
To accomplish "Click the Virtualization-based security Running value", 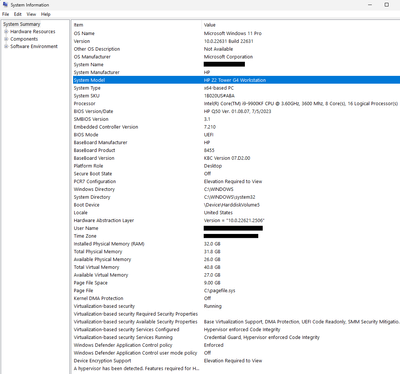I will click(213, 306).
